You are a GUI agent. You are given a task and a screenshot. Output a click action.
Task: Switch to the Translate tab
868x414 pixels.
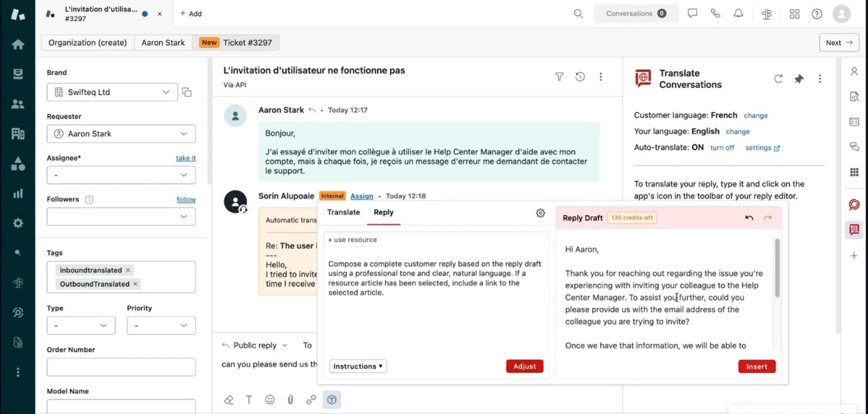point(343,212)
